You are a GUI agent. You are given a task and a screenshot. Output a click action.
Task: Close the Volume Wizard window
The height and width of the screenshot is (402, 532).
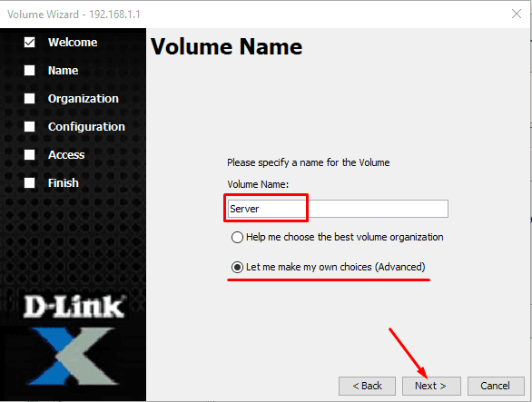pyautogui.click(x=517, y=14)
